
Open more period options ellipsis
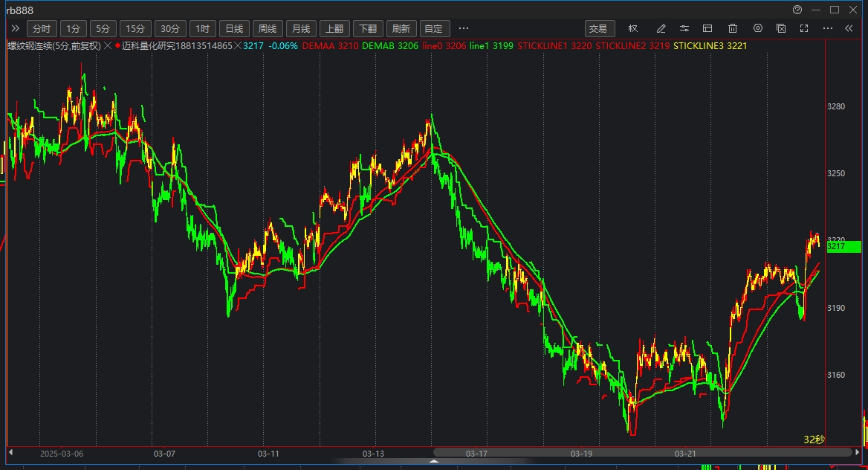[464, 28]
